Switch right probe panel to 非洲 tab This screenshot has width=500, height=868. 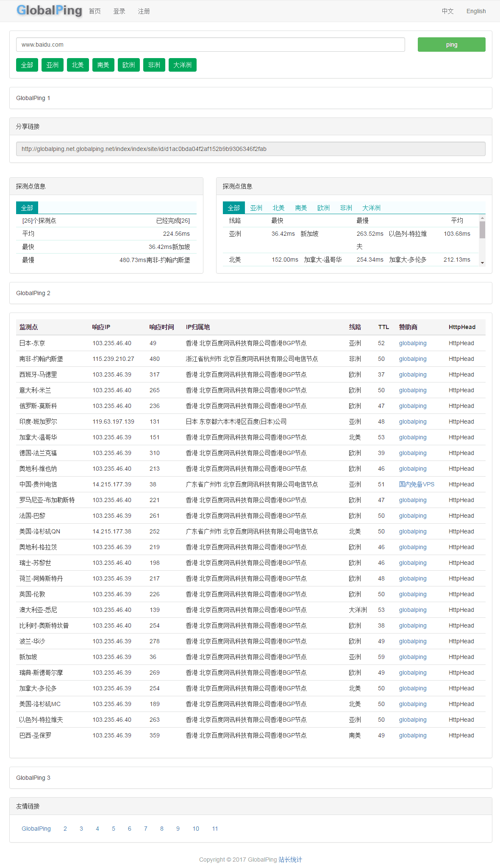(x=346, y=208)
